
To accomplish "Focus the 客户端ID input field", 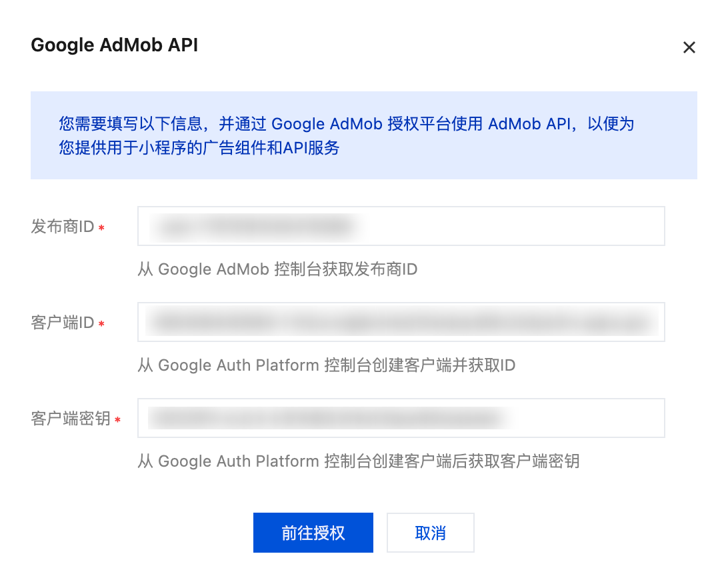I will (x=401, y=322).
